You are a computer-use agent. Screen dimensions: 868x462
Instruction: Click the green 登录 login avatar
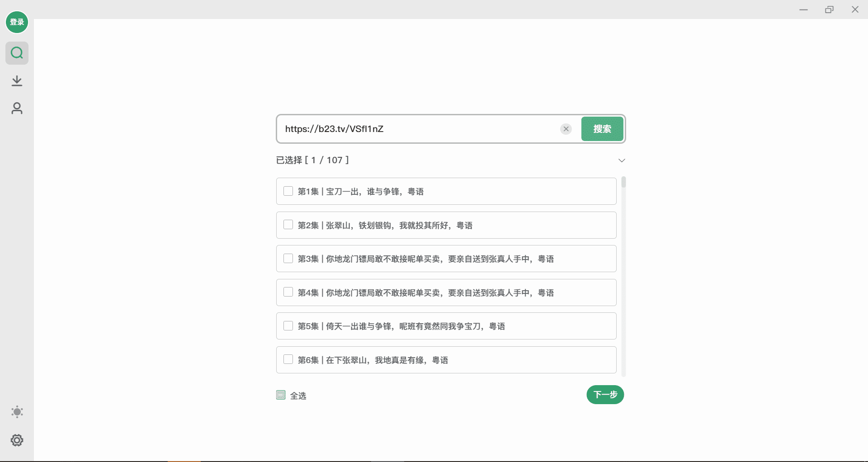17,22
